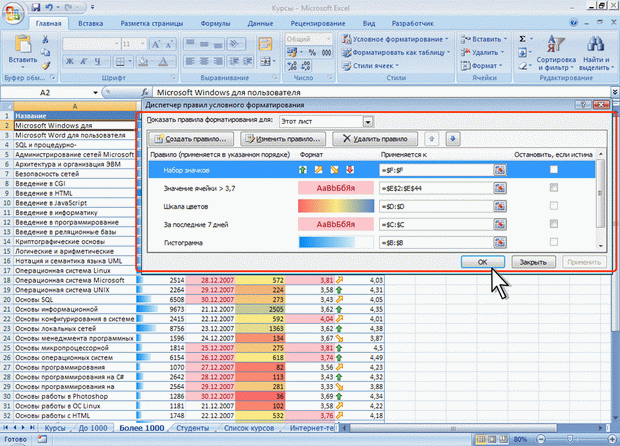Click range selector icon for =$D:$D
The width and height of the screenshot is (620, 446).
click(500, 206)
